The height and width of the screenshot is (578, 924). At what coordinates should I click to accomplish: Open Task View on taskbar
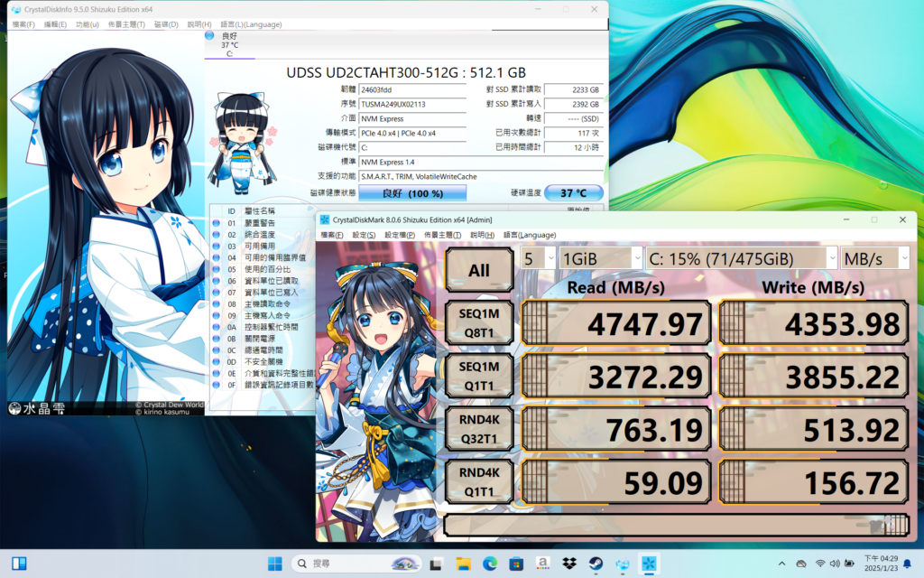tap(436, 564)
